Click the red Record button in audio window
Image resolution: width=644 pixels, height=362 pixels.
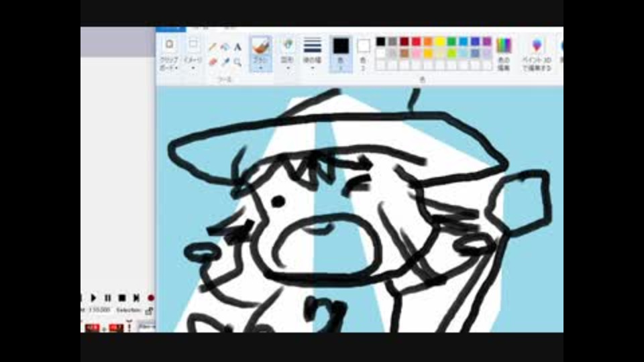pos(151,298)
